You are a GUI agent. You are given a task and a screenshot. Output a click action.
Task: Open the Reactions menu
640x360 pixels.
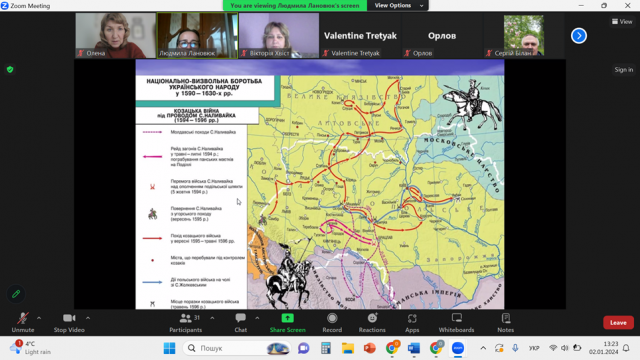point(372,322)
